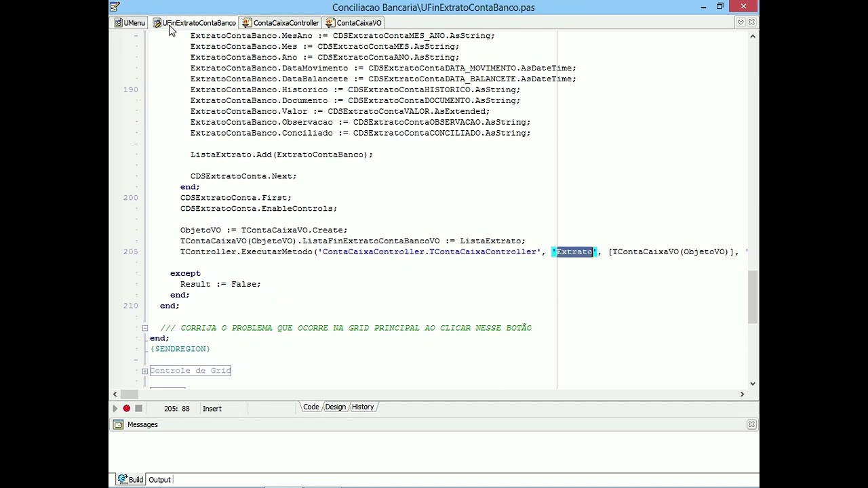Click the ExtratoContaBanco.DataMovimento line
Viewport: 868px width, 488px height.
pos(383,68)
